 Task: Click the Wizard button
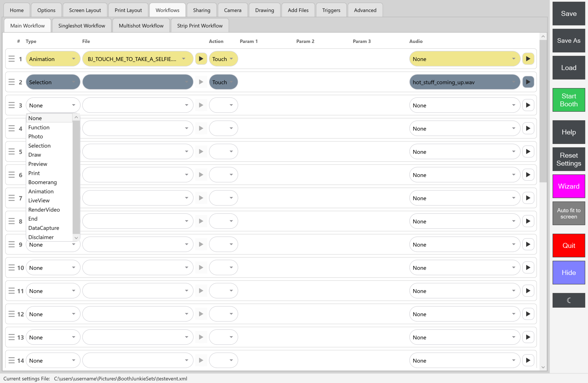(569, 186)
